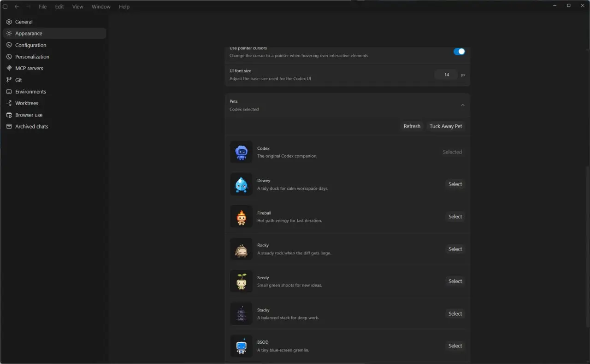This screenshot has height=364, width=590.
Task: Click the "px" unit label
Action: click(463, 75)
